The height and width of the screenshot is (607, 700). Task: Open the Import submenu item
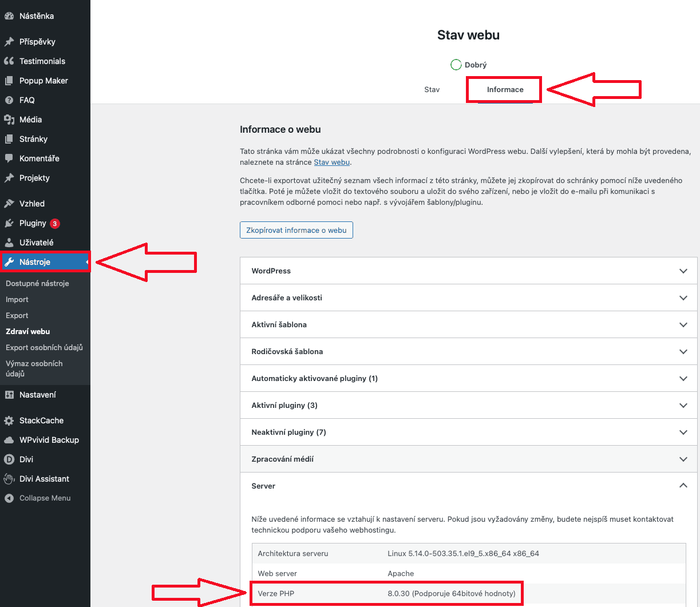pyautogui.click(x=17, y=299)
